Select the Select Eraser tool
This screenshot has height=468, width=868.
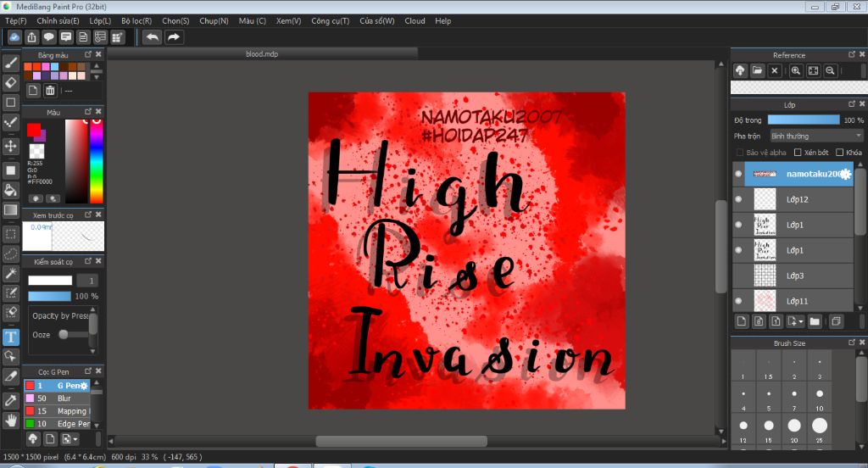[x=10, y=313]
